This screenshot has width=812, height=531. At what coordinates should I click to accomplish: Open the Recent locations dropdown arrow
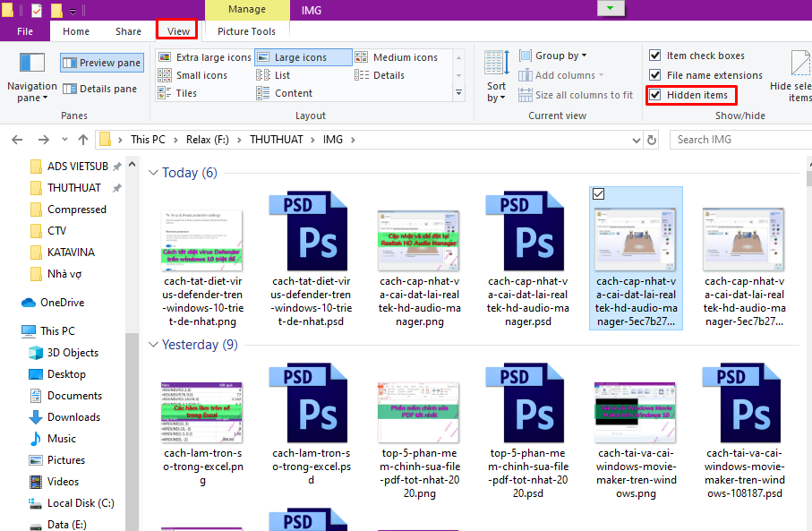64,140
